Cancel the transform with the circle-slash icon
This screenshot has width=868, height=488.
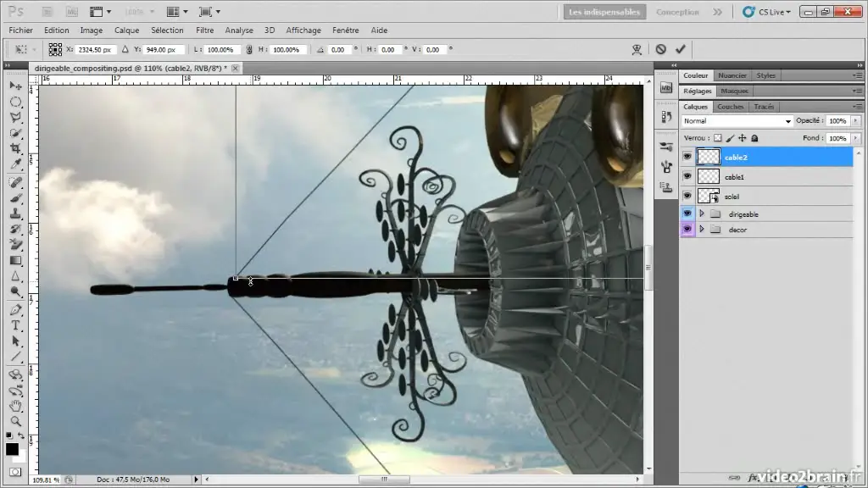click(x=660, y=50)
